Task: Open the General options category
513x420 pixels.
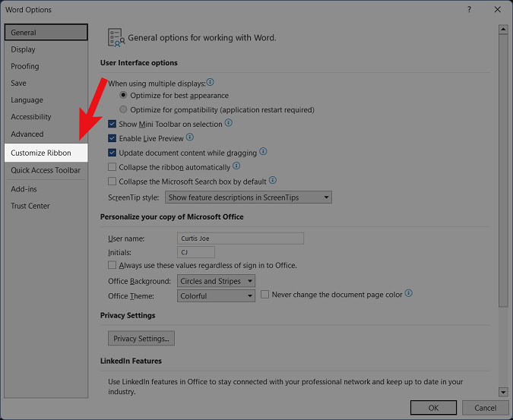Action: point(46,33)
